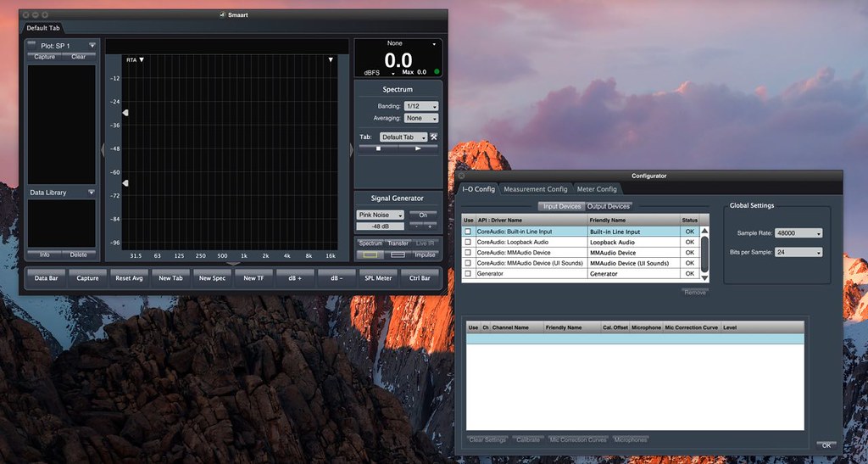Open the Meter Config tab
Image resolution: width=868 pixels, height=464 pixels.
pyautogui.click(x=597, y=189)
